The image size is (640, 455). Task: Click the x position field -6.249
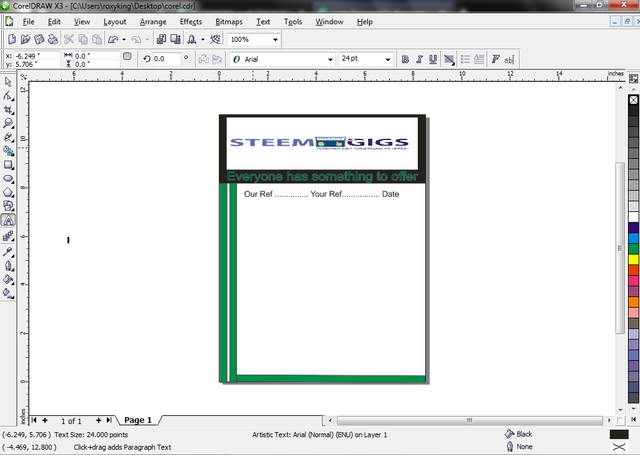pos(36,56)
